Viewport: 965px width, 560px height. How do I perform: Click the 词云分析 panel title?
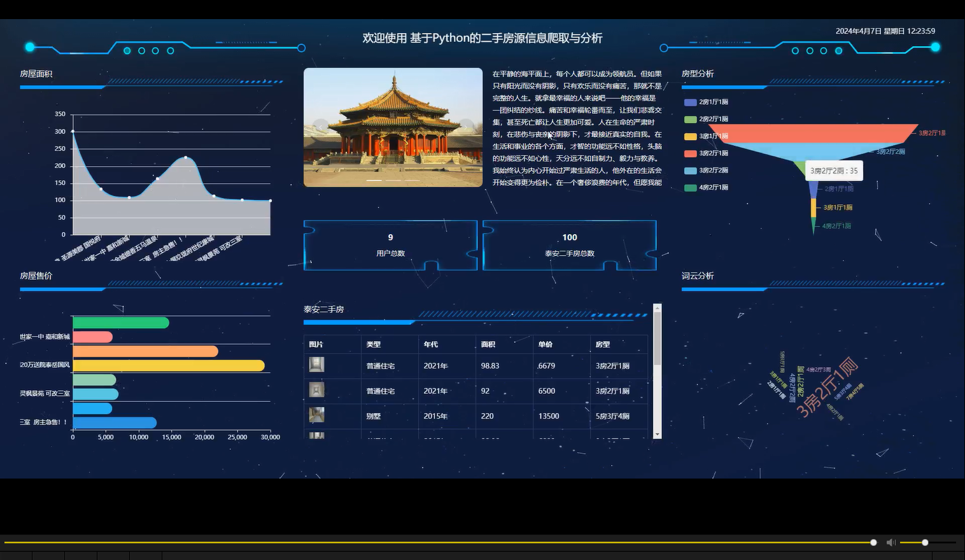pyautogui.click(x=698, y=276)
